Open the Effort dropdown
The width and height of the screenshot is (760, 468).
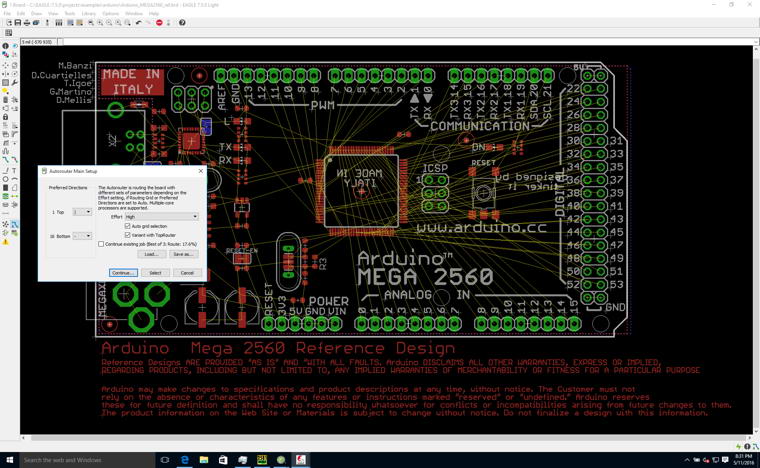point(161,217)
